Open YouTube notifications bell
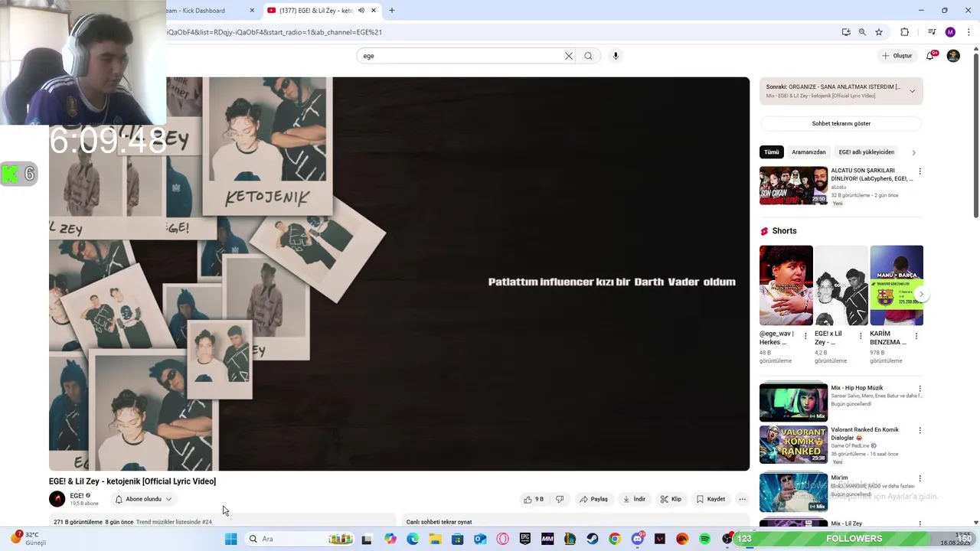980x551 pixels. (931, 55)
